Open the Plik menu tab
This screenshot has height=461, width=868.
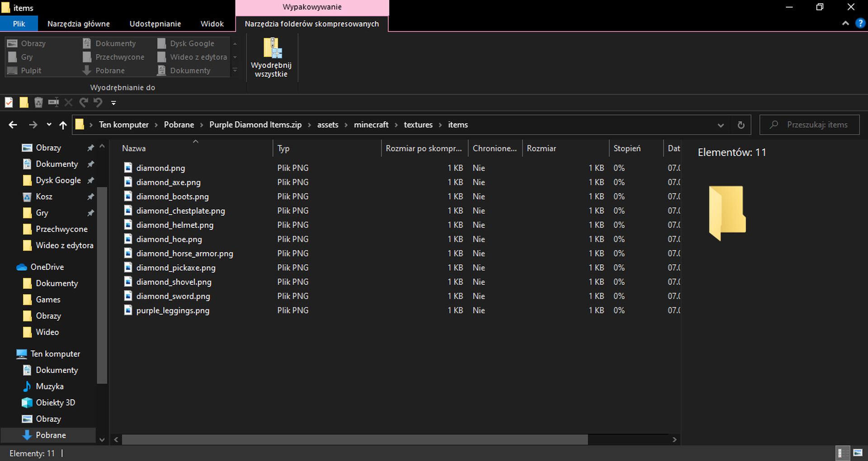point(19,24)
